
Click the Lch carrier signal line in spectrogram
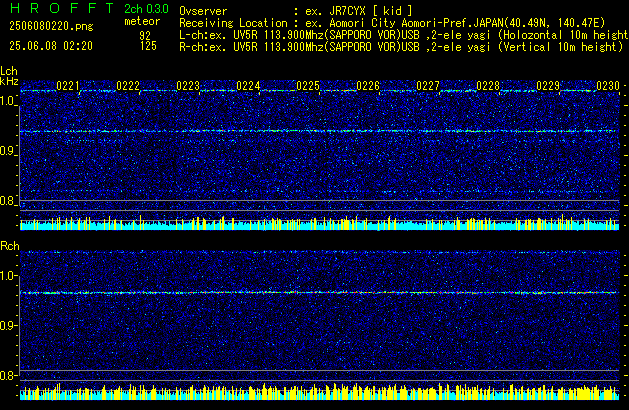click(x=319, y=131)
